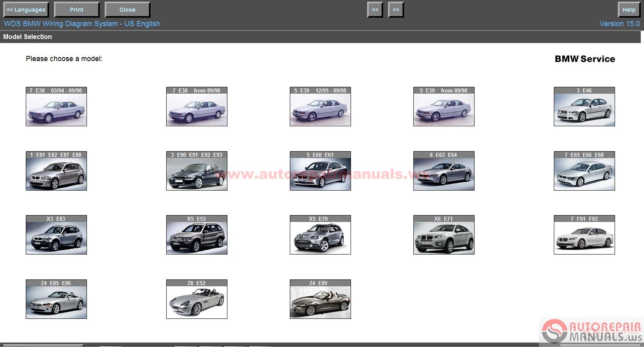Go forward with the >> navigation button
This screenshot has height=347, width=644.
[396, 10]
